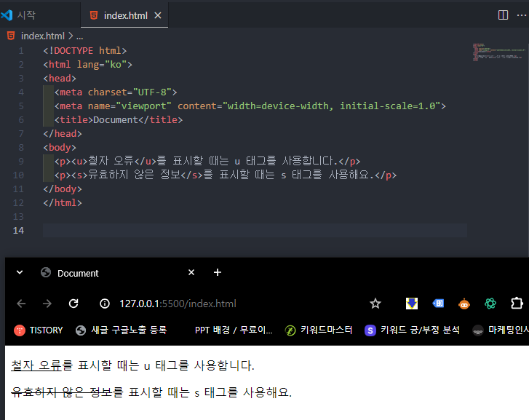Click the HTML5 icon on index.html tab
This screenshot has height=420, width=529.
point(94,15)
